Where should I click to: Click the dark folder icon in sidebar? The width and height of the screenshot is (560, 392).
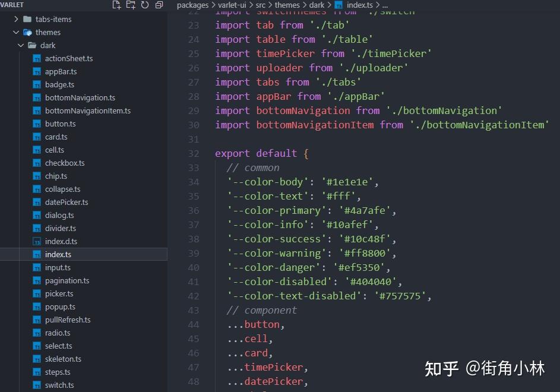(x=31, y=45)
